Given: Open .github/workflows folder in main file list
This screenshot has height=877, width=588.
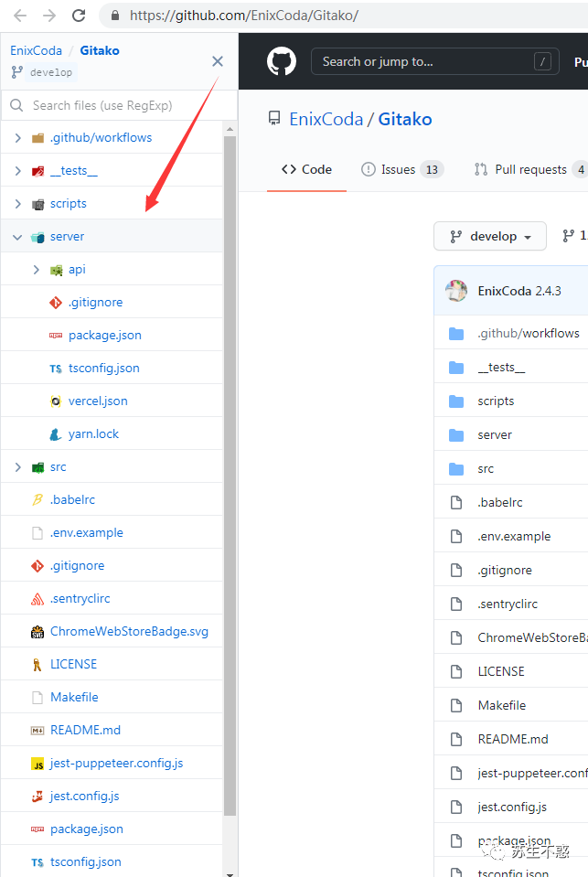Looking at the screenshot, I should pos(529,334).
